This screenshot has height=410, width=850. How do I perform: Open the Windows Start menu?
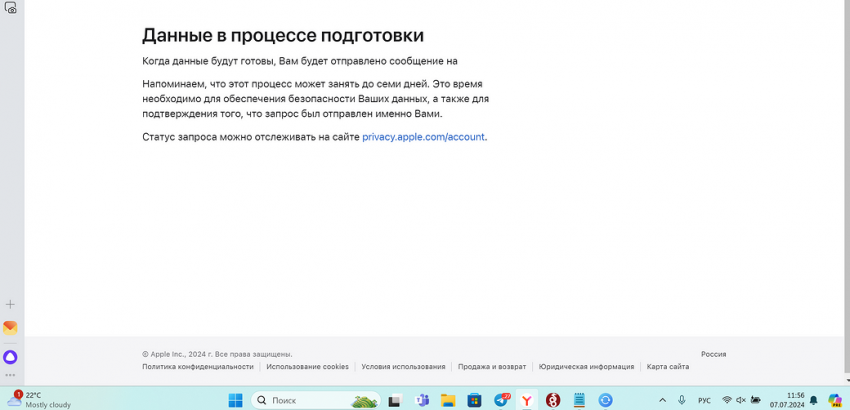(236, 400)
